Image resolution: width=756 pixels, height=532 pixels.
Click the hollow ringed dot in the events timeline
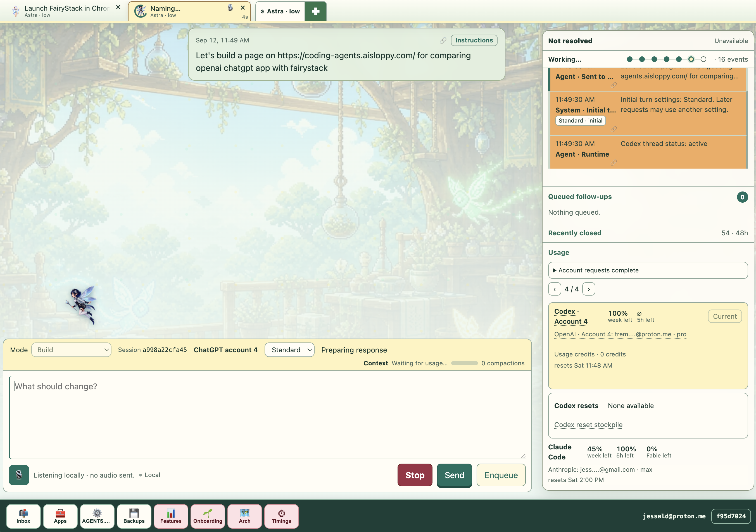(691, 59)
